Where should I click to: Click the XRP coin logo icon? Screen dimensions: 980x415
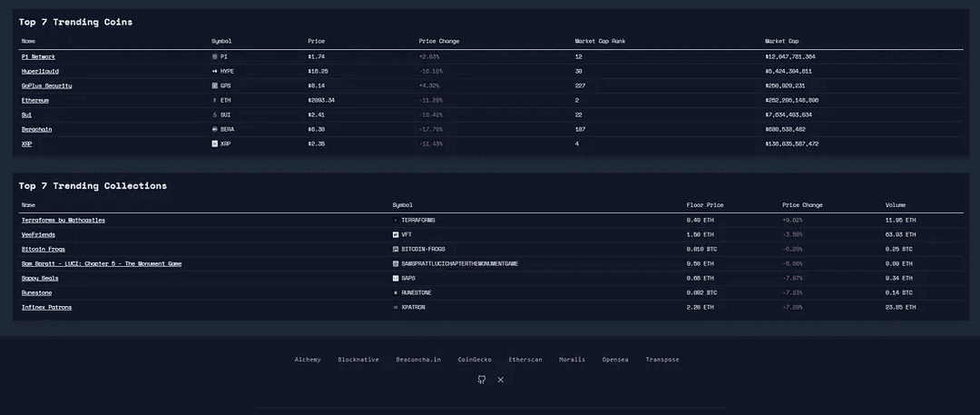click(215, 144)
